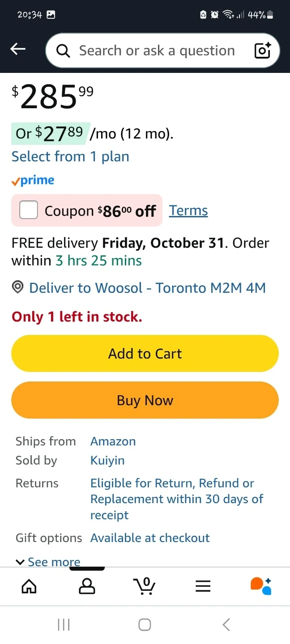The width and height of the screenshot is (290, 644).
Task: View the 30 days return policy link
Action: click(177, 499)
